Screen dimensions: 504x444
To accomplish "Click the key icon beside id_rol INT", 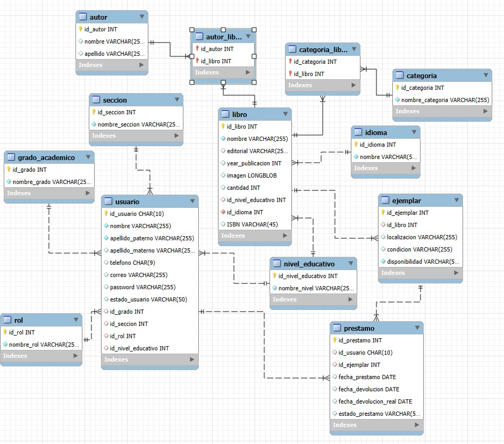I will click(x=5, y=332).
